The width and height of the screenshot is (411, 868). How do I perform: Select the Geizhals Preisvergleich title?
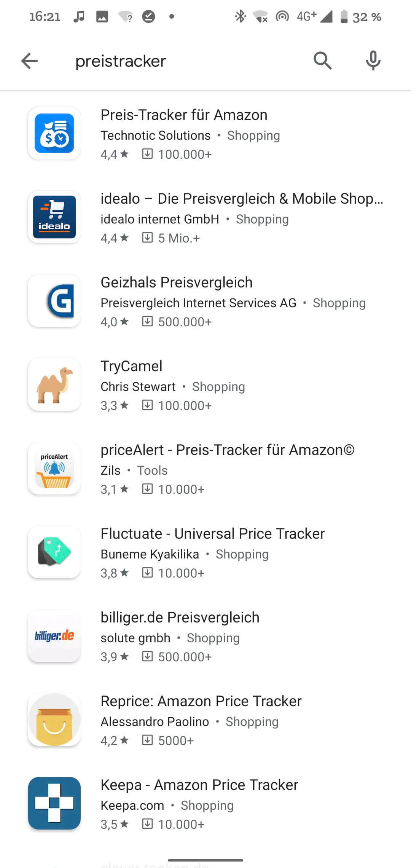(x=177, y=282)
